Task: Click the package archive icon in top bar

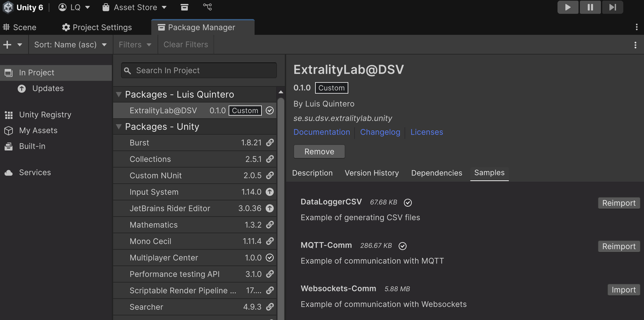Action: click(x=185, y=7)
